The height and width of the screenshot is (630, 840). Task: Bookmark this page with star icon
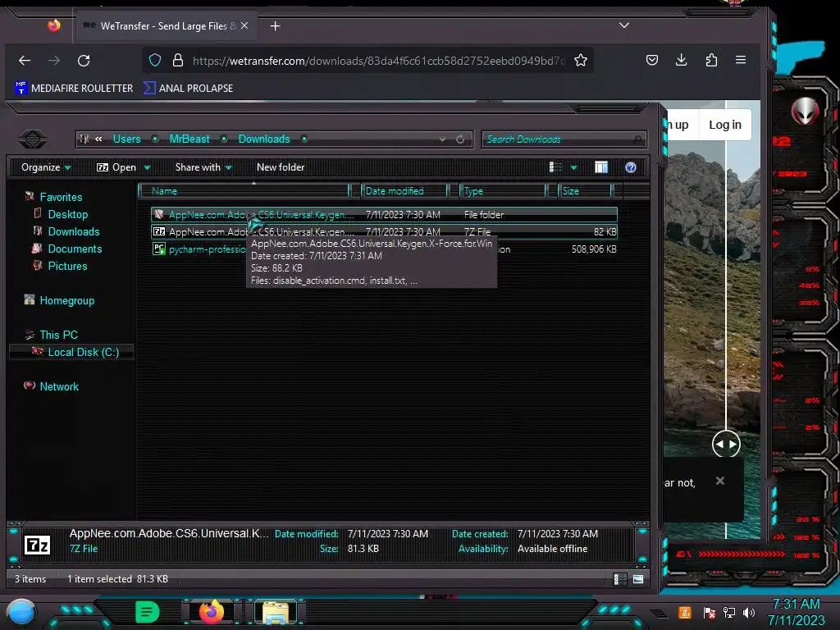point(581,60)
